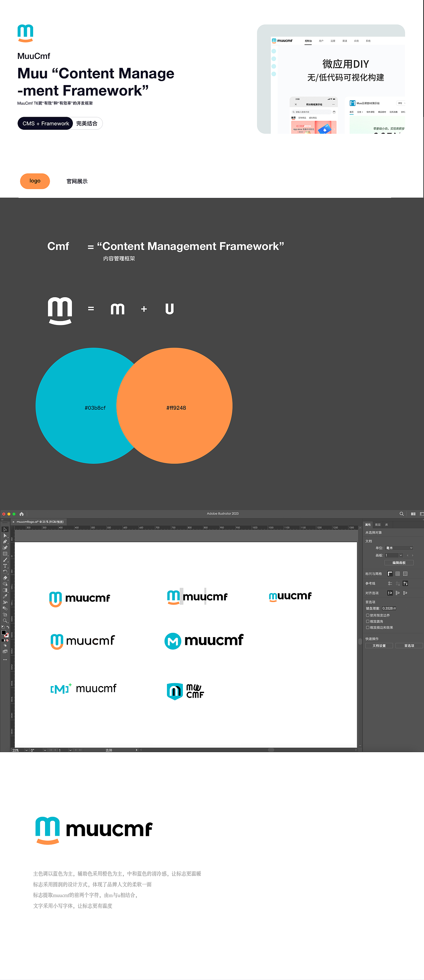424x980 pixels.
Task: Select the Shape Builder tool
Action: [5, 584]
